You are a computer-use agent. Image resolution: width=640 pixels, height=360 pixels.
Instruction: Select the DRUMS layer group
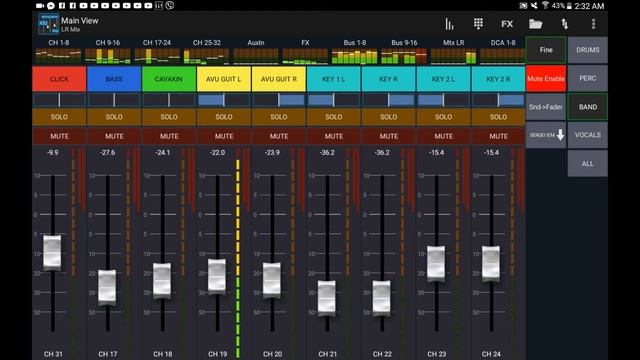pos(588,50)
